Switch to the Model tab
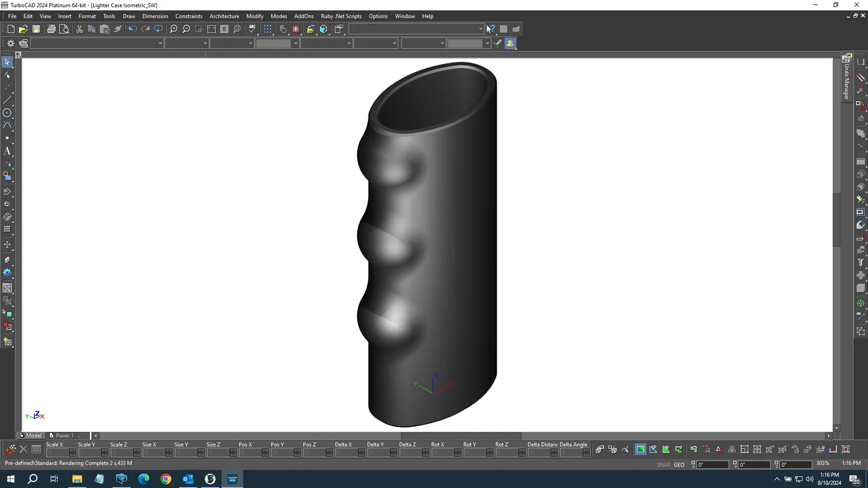The image size is (868, 488). [30, 435]
